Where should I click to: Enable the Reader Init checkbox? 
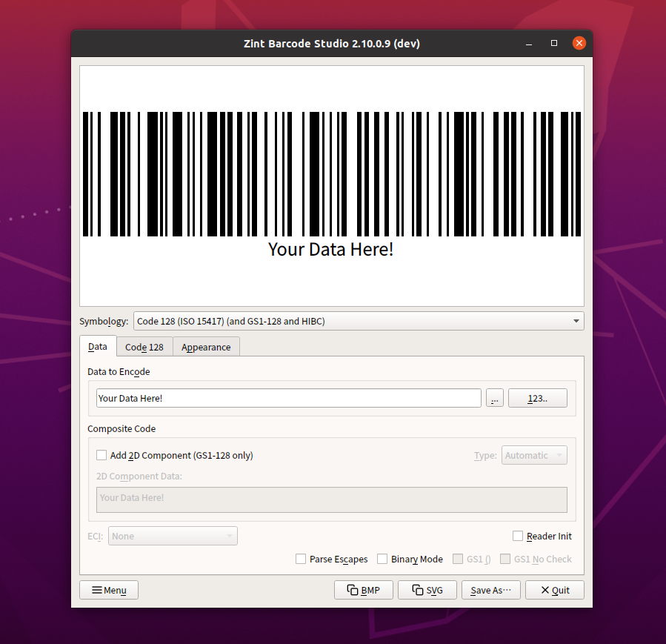click(517, 536)
